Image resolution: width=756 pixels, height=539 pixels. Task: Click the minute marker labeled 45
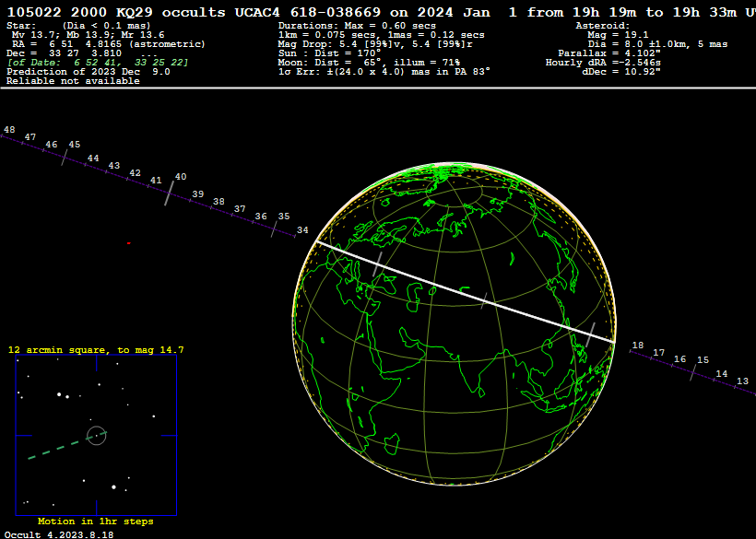(75, 144)
